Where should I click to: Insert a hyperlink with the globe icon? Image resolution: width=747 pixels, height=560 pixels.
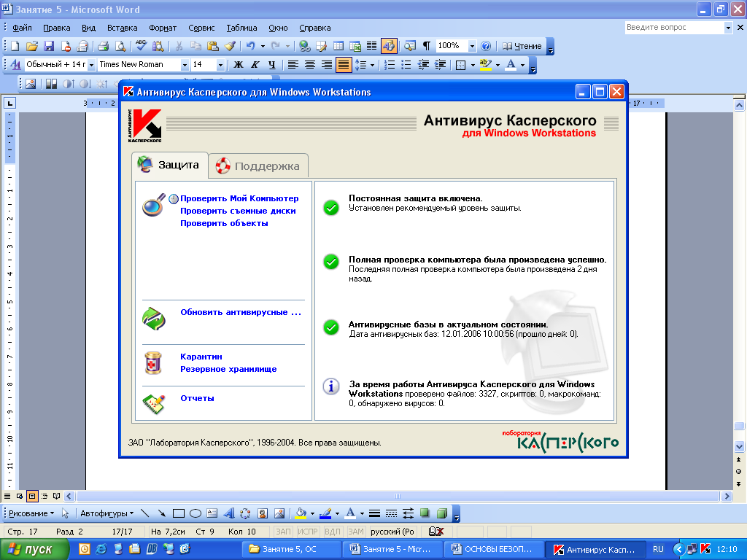(x=304, y=46)
